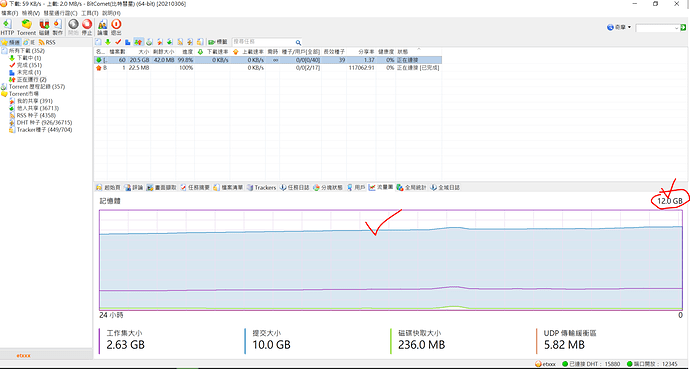Expand the top-right search combo box arrow

tap(677, 28)
